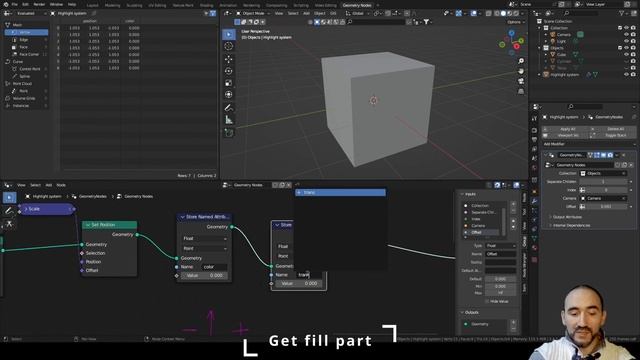Activate Select Box tool in viewport
640x360 pixels.
[229, 34]
